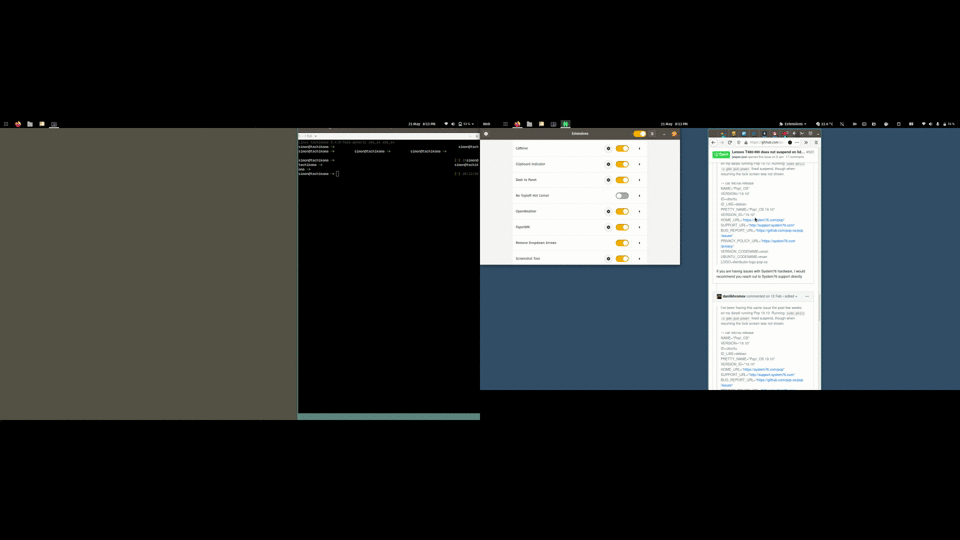
Task: Select the terminal window tab
Action: [308, 136]
